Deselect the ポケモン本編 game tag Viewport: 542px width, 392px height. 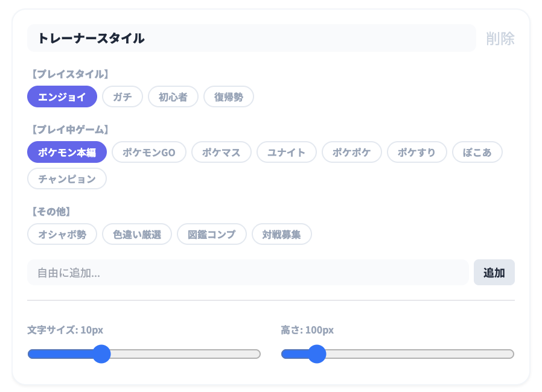67,152
